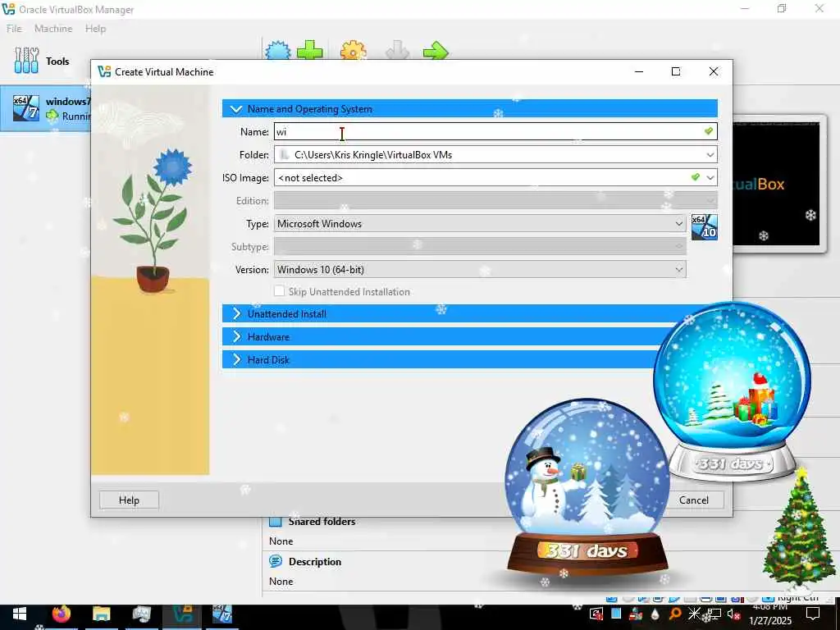Click the water drop tray icon
Image resolution: width=840 pixels, height=630 pixels.
click(x=655, y=614)
